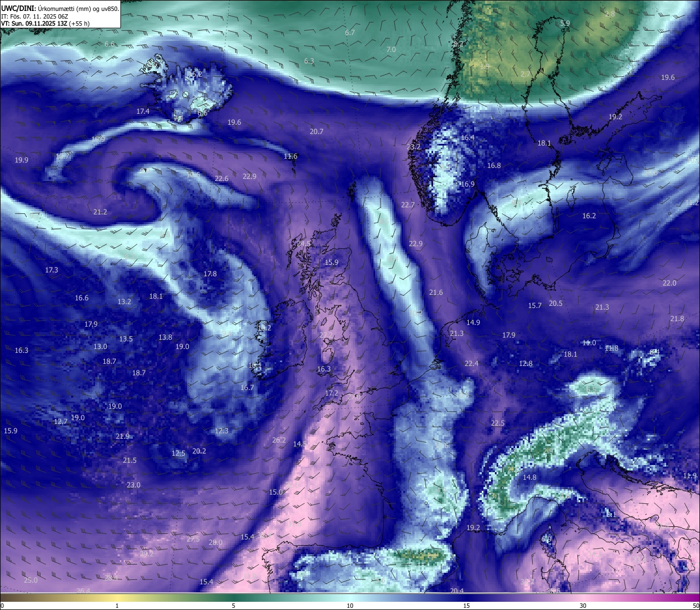The height and width of the screenshot is (610, 700).
Task: Click the 21.6 value on the map
Action: click(x=436, y=293)
